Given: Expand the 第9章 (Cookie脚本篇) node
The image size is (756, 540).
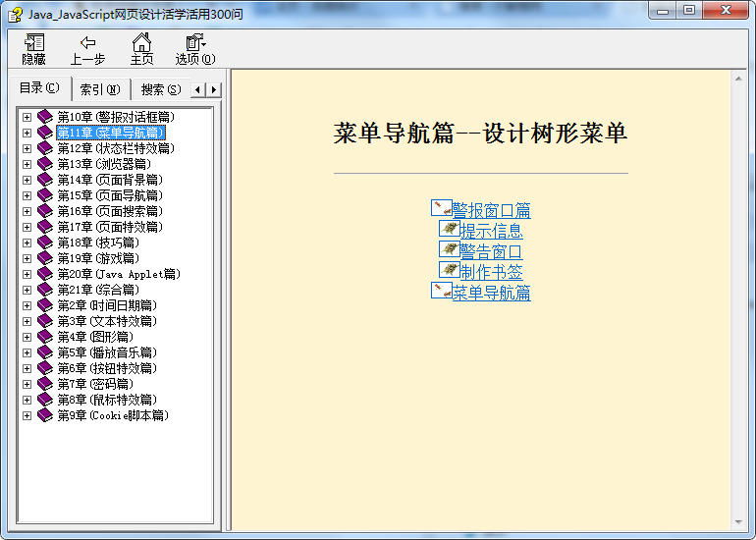Looking at the screenshot, I should pos(27,415).
